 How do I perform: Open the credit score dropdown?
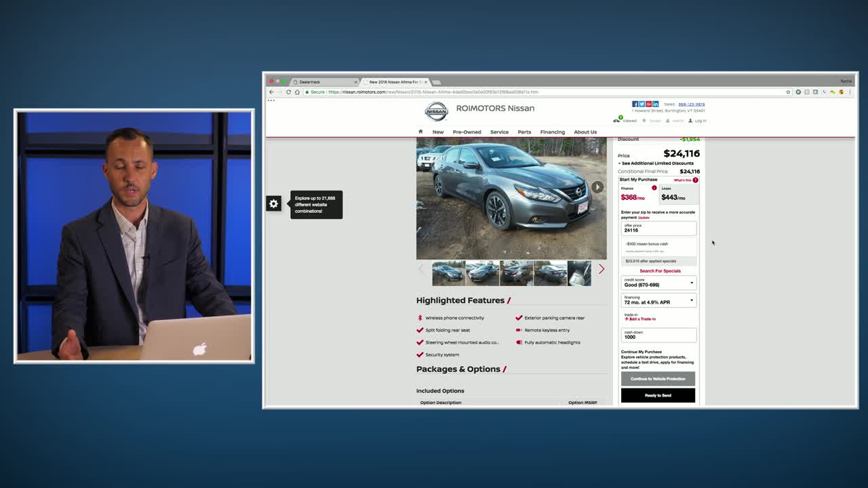[x=658, y=283]
